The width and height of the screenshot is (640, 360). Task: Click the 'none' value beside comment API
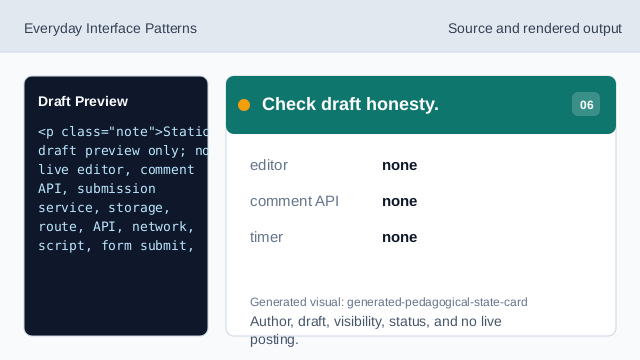coord(400,201)
